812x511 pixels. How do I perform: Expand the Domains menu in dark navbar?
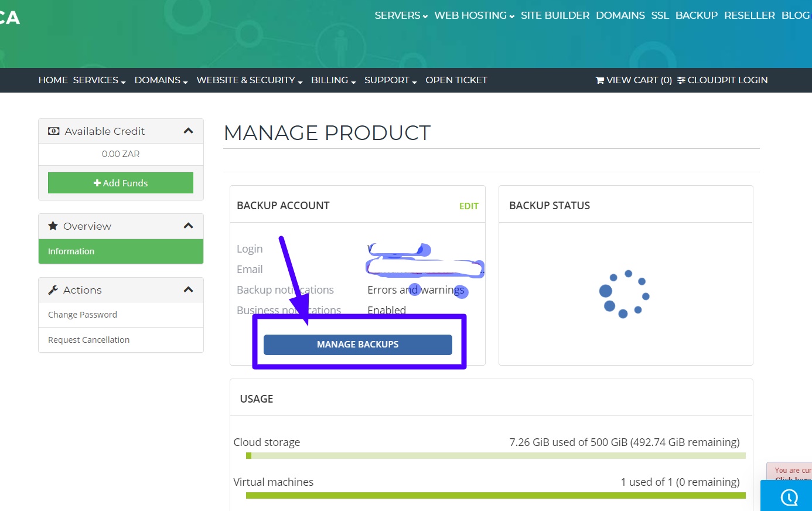(x=161, y=80)
